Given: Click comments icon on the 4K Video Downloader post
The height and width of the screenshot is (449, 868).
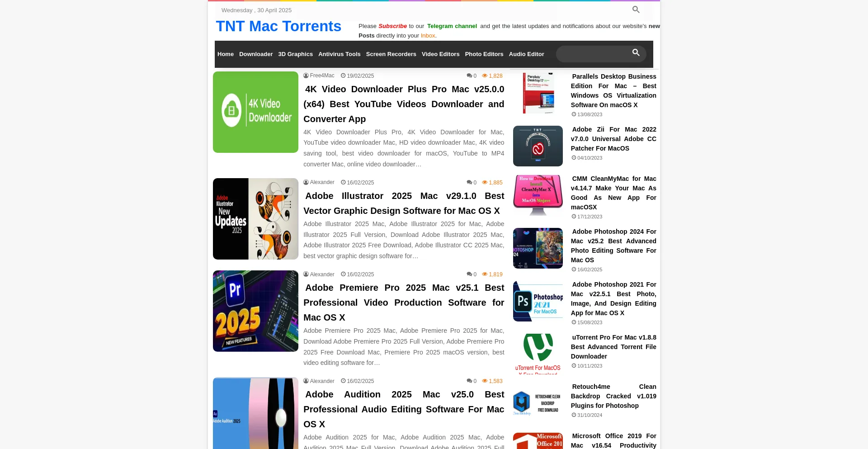Looking at the screenshot, I should (469, 76).
